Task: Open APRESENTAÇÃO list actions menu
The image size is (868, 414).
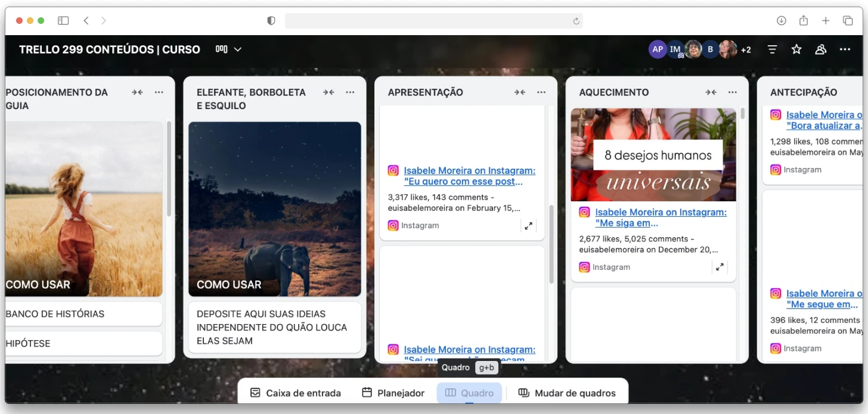Action: pos(541,92)
